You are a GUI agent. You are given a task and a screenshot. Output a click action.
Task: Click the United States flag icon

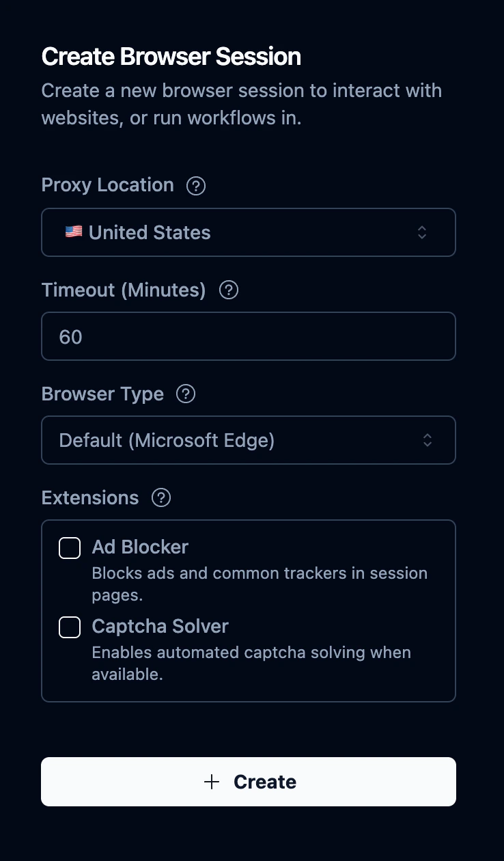[73, 232]
